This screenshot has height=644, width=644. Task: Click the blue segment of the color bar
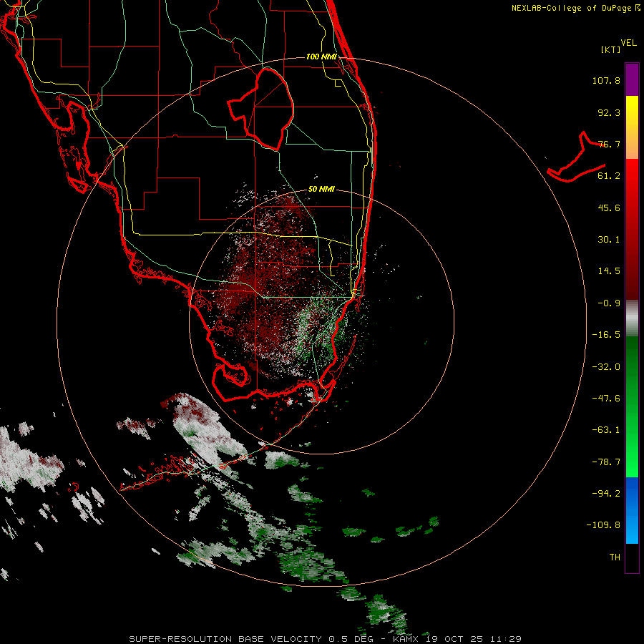pyautogui.click(x=632, y=510)
